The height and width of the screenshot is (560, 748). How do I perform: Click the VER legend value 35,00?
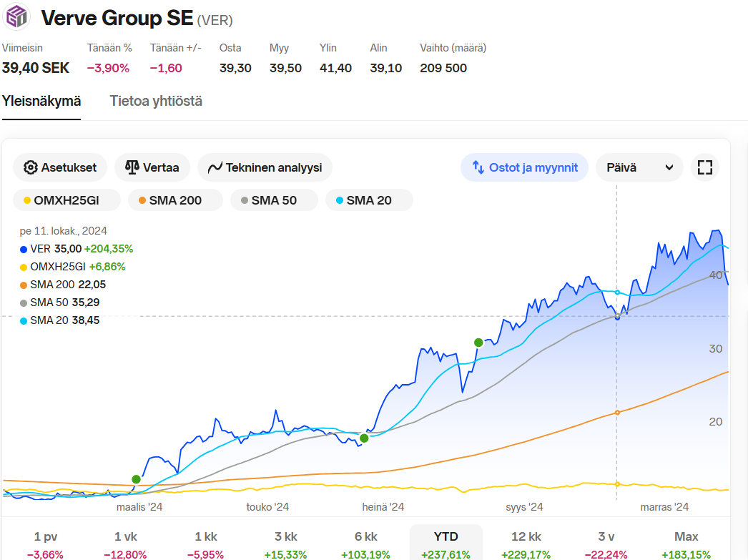pyautogui.click(x=68, y=249)
